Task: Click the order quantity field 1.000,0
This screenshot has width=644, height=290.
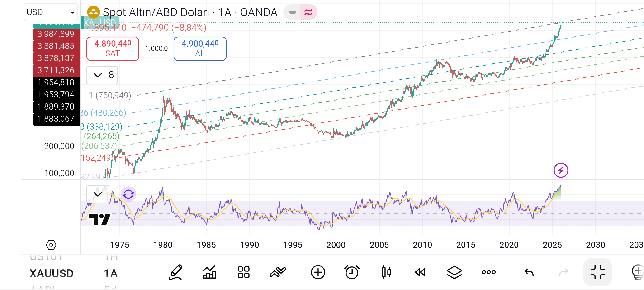Action: 156,48
